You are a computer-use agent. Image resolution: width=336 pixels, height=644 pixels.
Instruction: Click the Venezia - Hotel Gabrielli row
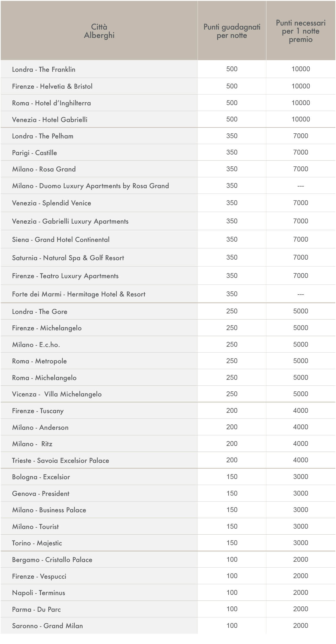(168, 119)
